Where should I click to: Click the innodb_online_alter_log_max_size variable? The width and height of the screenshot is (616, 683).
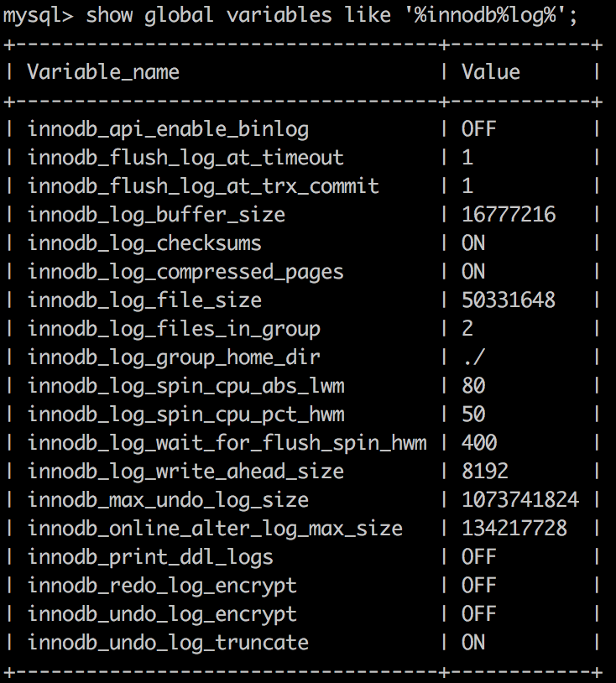[x=215, y=529]
